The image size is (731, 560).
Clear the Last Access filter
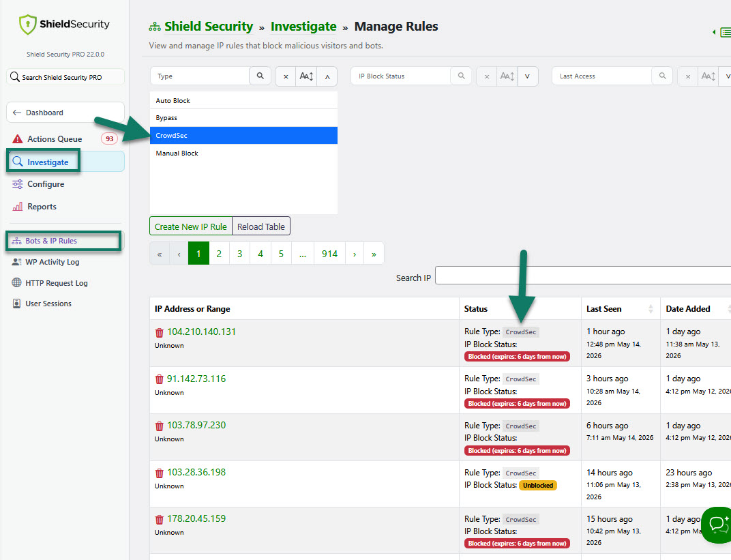(x=687, y=76)
